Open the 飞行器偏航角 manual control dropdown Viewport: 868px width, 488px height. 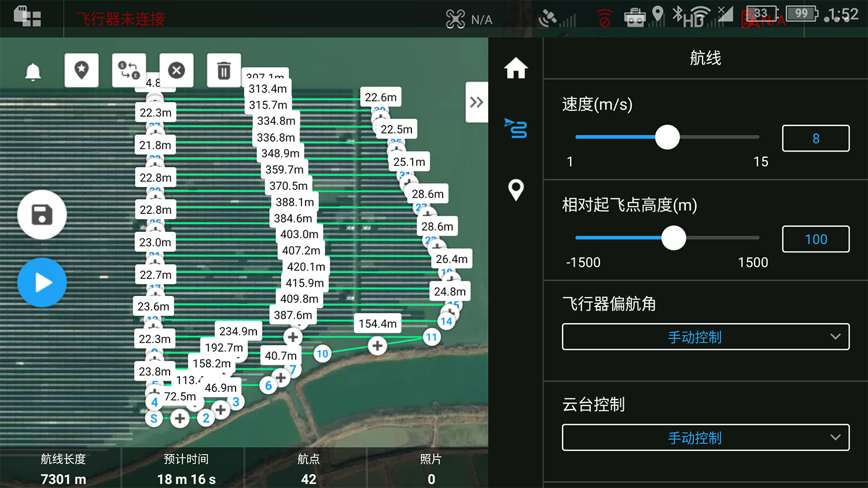tap(705, 337)
